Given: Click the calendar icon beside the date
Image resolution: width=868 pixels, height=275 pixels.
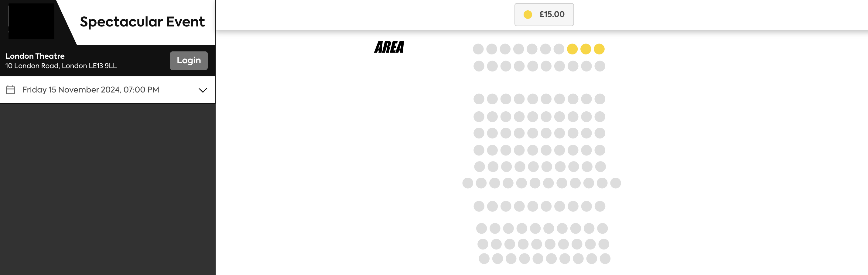Looking at the screenshot, I should (10, 90).
